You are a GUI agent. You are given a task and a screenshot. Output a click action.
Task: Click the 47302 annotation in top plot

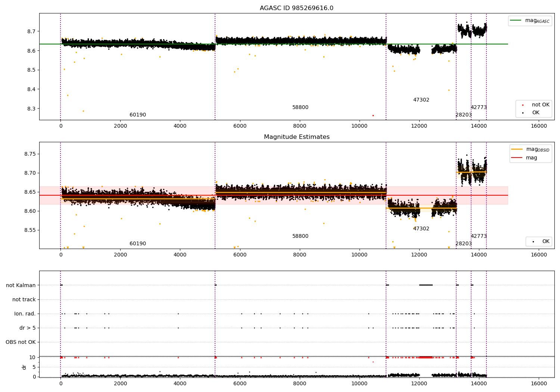pos(421,100)
